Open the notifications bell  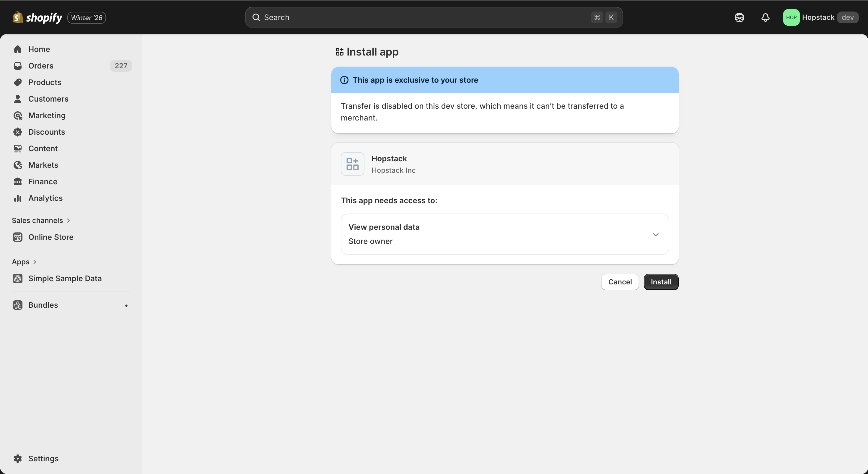coord(765,17)
